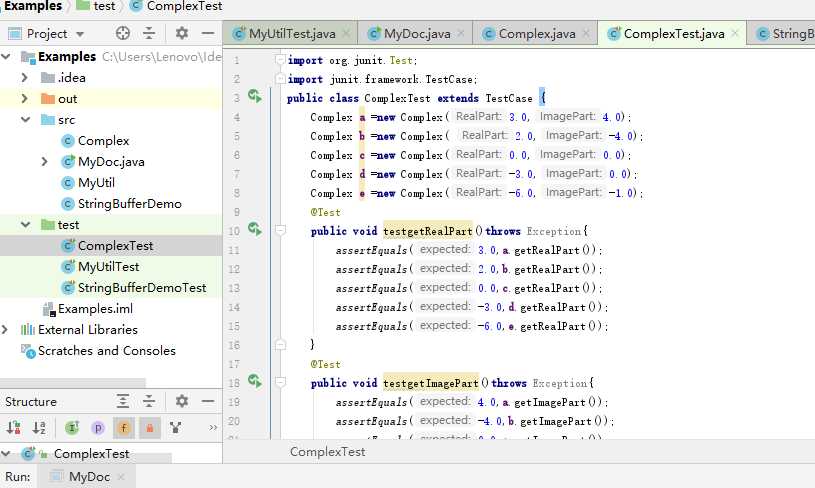The height and width of the screenshot is (488, 815).
Task: Toggle show fields (f) in Structure
Action: click(x=124, y=428)
